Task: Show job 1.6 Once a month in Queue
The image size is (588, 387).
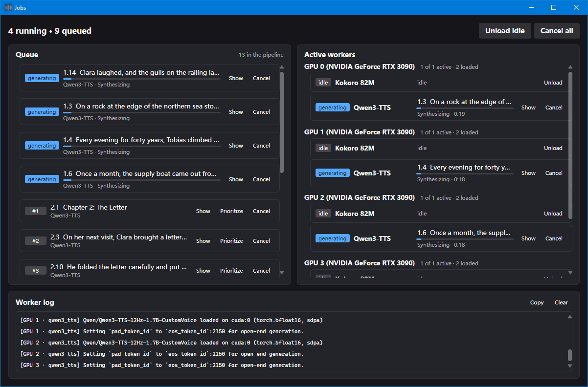Action: pyautogui.click(x=236, y=179)
